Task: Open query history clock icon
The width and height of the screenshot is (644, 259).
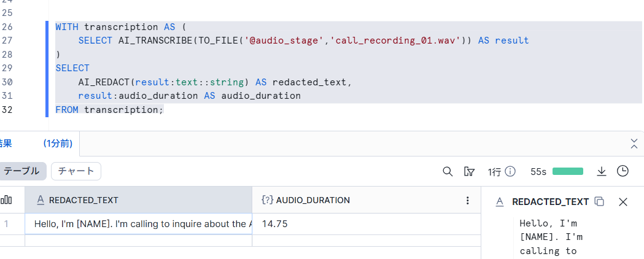Action: [623, 171]
